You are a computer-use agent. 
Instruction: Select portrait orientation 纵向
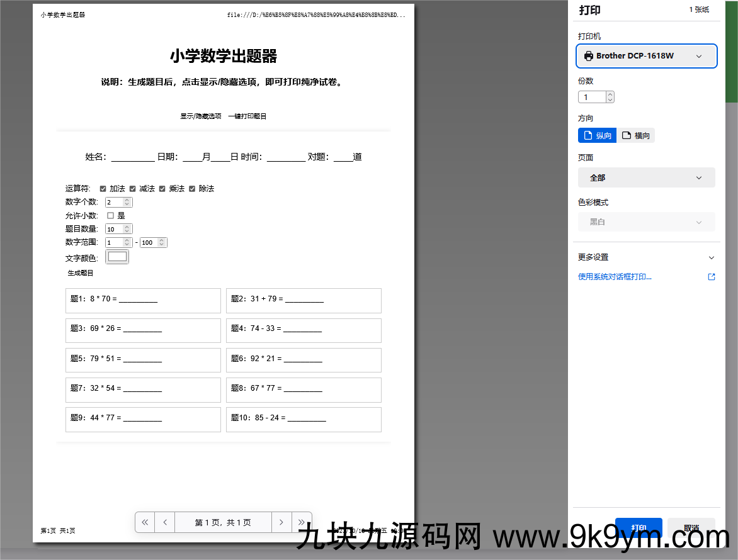(597, 135)
